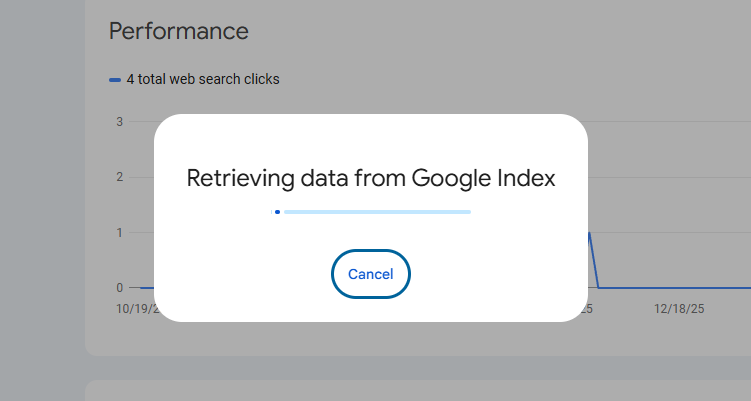Click the y-axis label 1
Screen dimensions: 751x401
[x=119, y=232]
